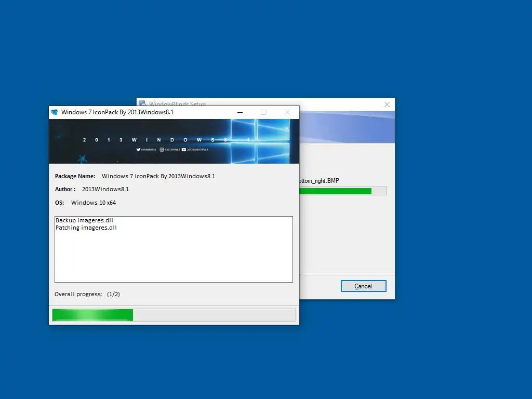The image size is (532, 399).
Task: Click the WindowBlinds Setup title bar icon
Action: (142, 103)
